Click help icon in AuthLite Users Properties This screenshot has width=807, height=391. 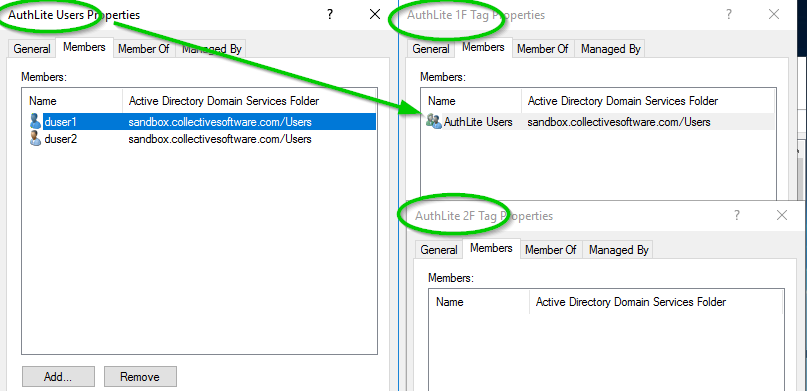coord(330,14)
